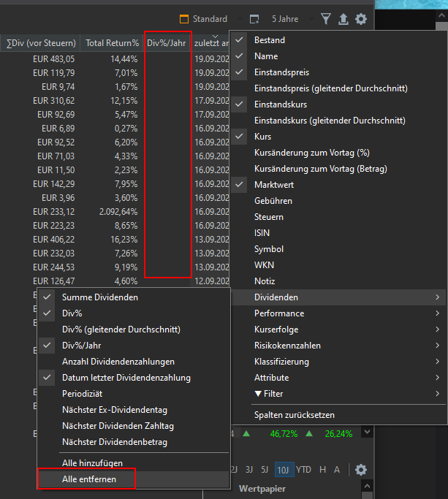Click the Total Return% column header

click(x=112, y=43)
